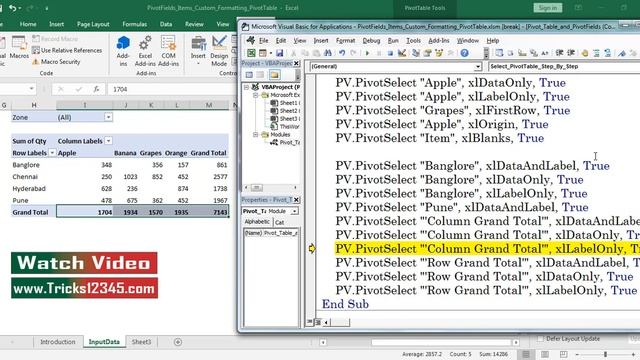Click Run Sub green play icon
Viewport: 640px width, 360px height.
tap(367, 53)
